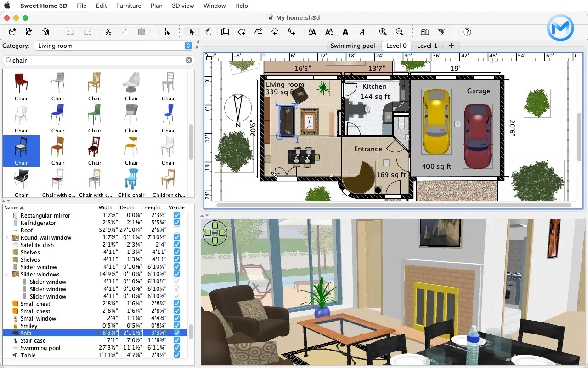The height and width of the screenshot is (368, 588).
Task: Switch to the Level 1 tab
Action: tap(427, 46)
